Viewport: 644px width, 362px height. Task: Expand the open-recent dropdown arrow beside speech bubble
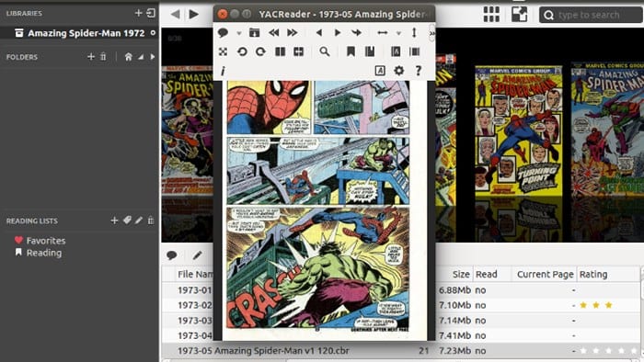238,33
